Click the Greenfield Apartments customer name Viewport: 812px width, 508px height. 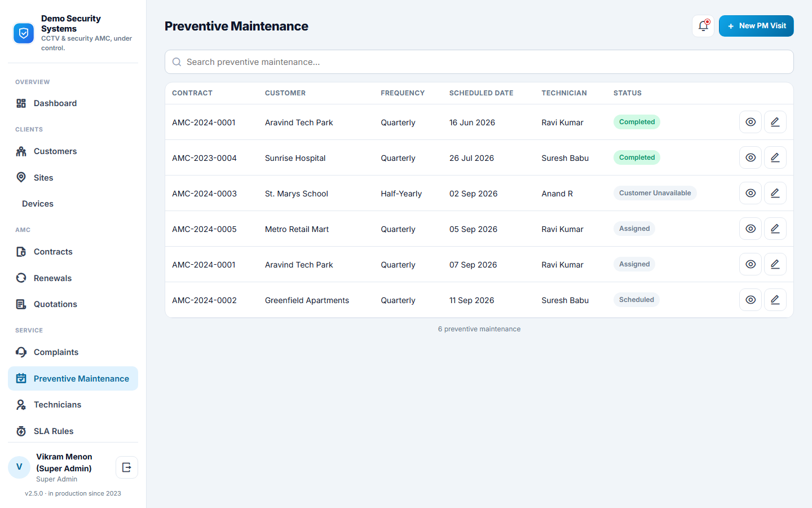coord(307,300)
